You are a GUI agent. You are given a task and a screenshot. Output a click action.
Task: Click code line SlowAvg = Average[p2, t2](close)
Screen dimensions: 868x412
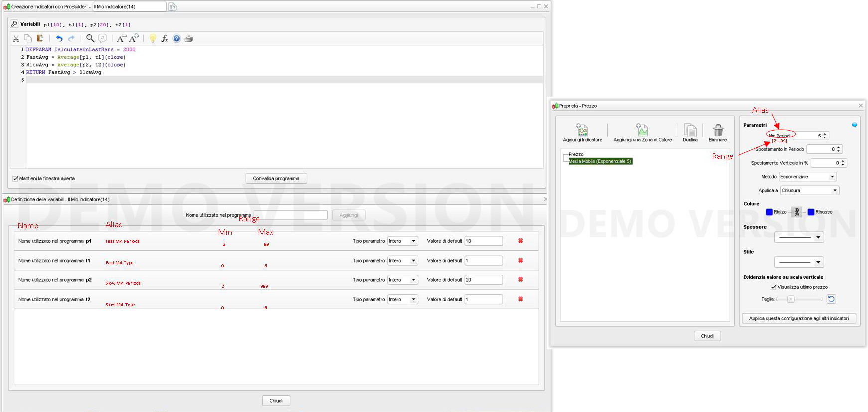coord(76,65)
